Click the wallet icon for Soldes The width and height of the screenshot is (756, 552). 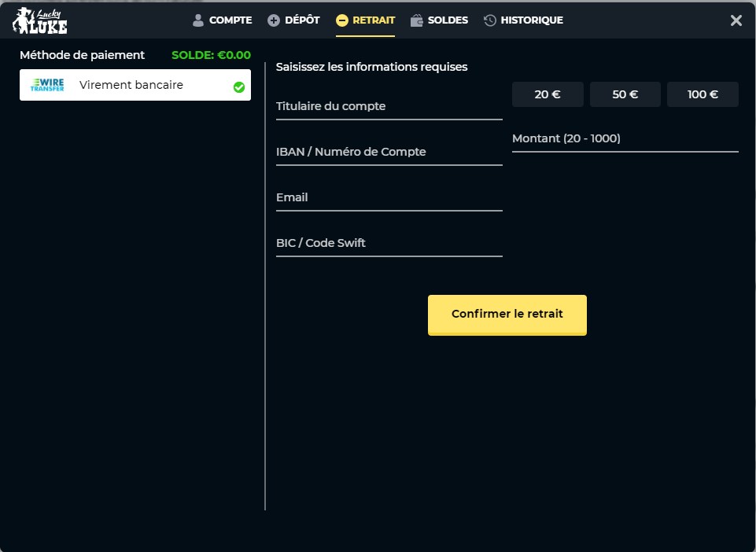(417, 20)
